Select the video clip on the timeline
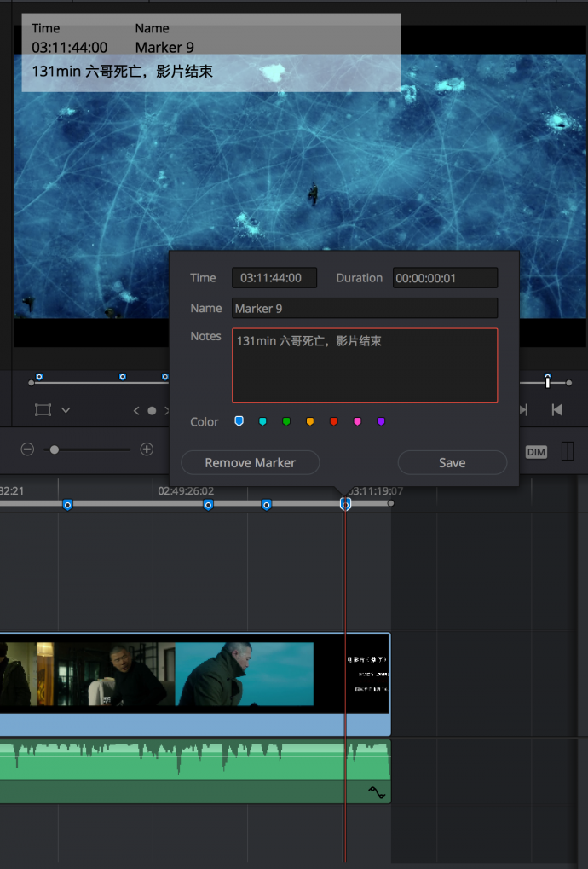 tap(195, 685)
